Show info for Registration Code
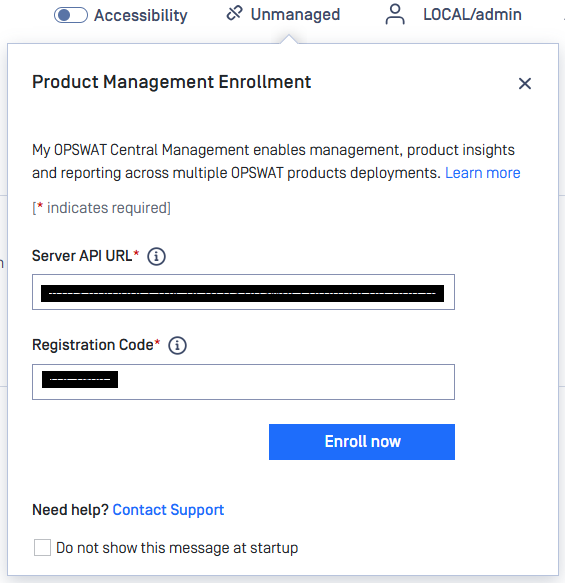The image size is (565, 583). pyautogui.click(x=177, y=345)
